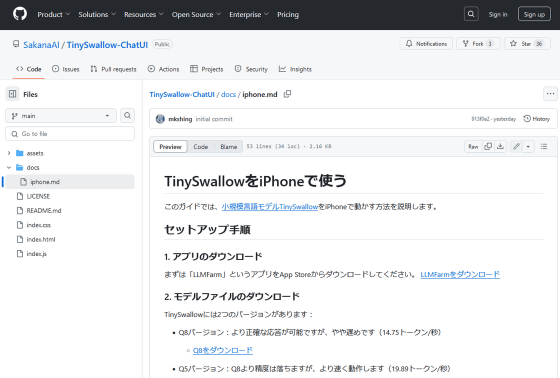
Task: Open the TinySwallow-ChatUI repository title link
Action: 107,45
